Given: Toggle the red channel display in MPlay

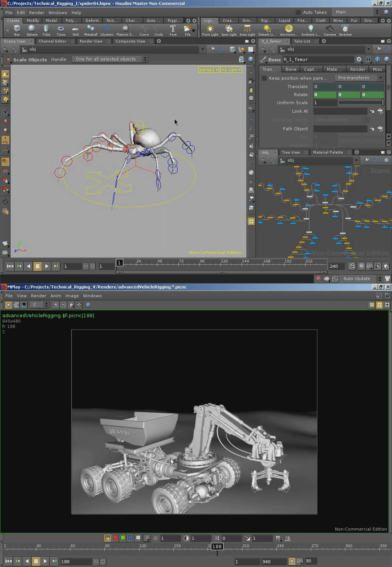Looking at the screenshot, I should click(115, 538).
